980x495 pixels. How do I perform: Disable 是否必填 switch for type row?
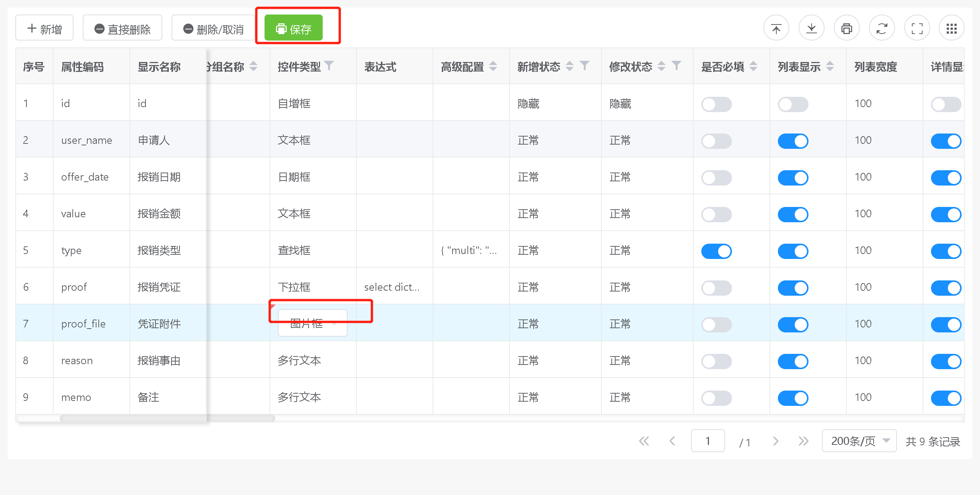coord(716,251)
